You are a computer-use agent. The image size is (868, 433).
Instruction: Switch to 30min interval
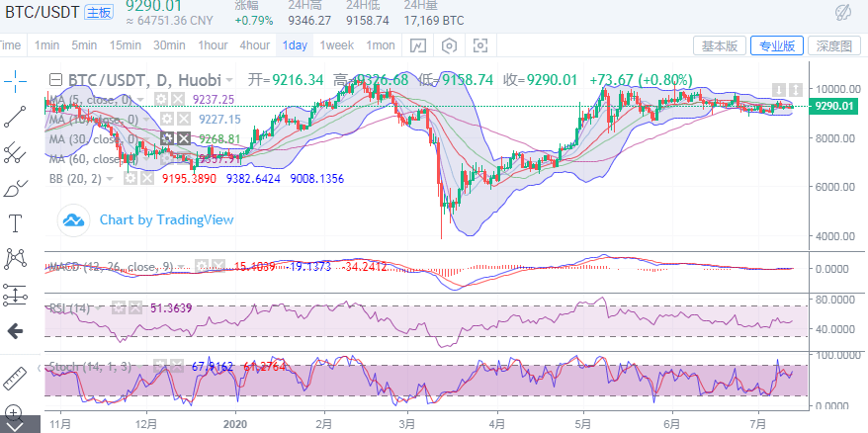tap(169, 45)
